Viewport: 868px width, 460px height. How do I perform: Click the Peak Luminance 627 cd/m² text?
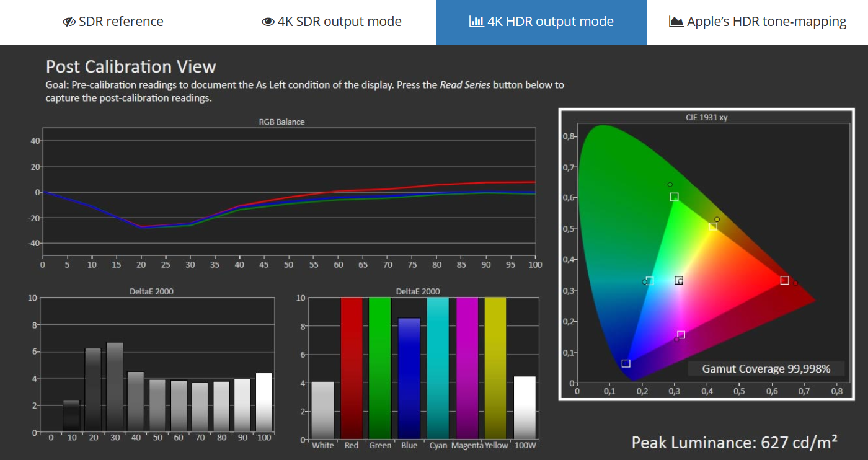tap(734, 442)
